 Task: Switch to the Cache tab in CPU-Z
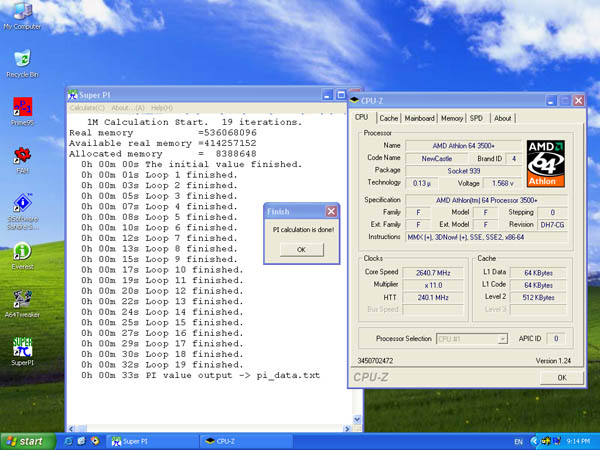coord(388,118)
